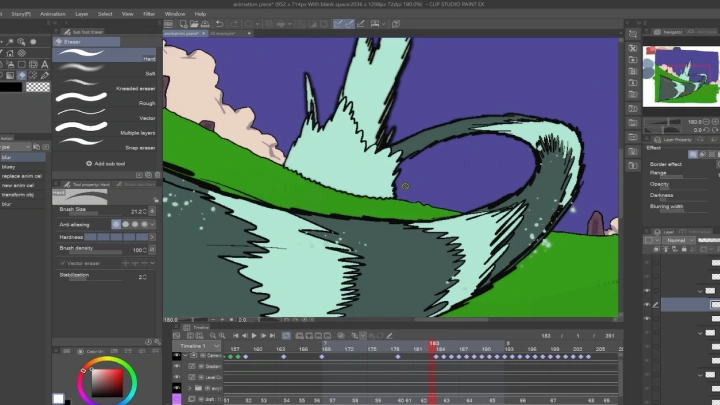
Task: Step to the previous frame in timeline
Action: [245, 336]
